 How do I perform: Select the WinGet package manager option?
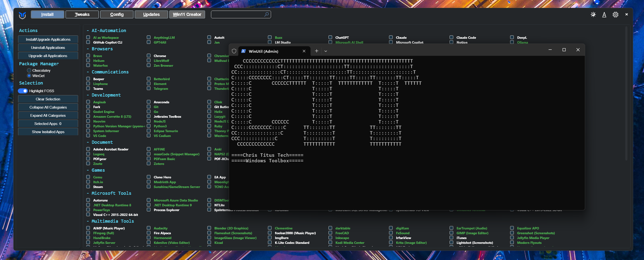(x=29, y=76)
